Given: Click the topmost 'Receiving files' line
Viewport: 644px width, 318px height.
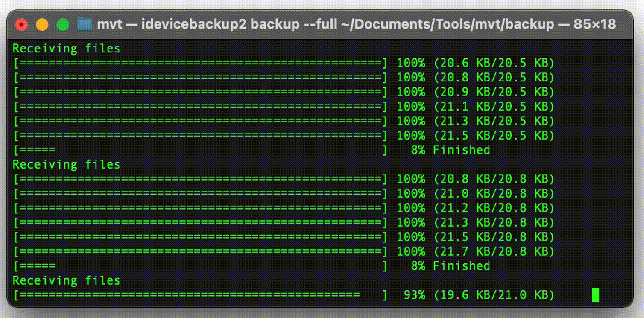Looking at the screenshot, I should 66,48.
